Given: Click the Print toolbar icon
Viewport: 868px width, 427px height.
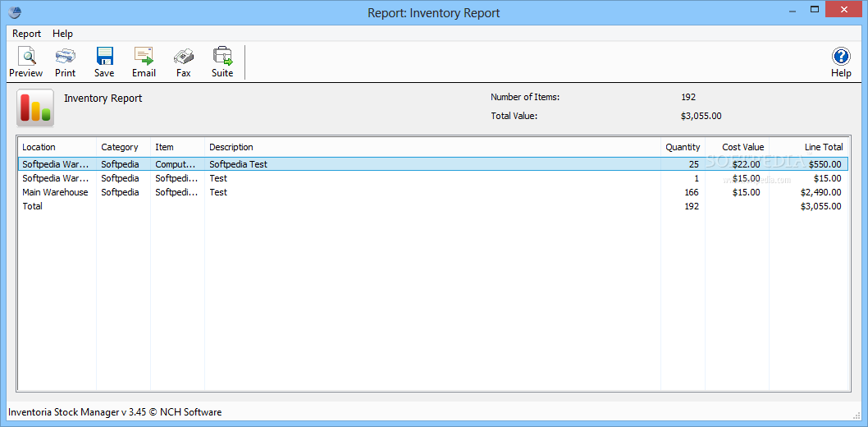Looking at the screenshot, I should (x=66, y=62).
